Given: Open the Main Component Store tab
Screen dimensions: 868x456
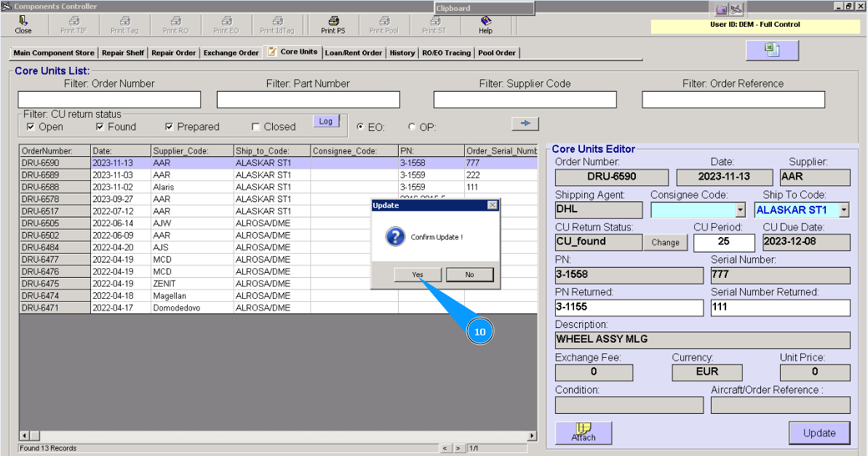Looking at the screenshot, I should pyautogui.click(x=54, y=53).
